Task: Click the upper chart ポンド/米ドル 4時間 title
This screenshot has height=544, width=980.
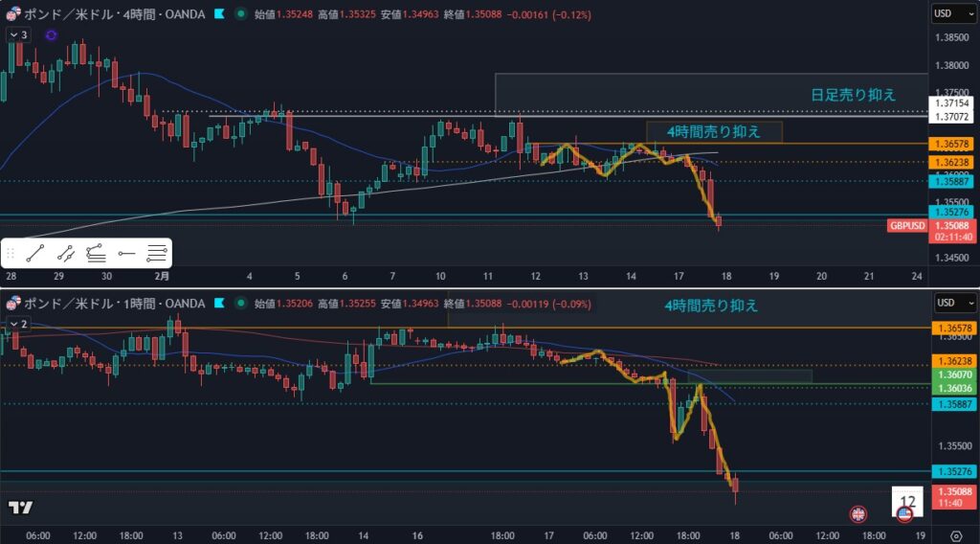Action: coord(105,14)
